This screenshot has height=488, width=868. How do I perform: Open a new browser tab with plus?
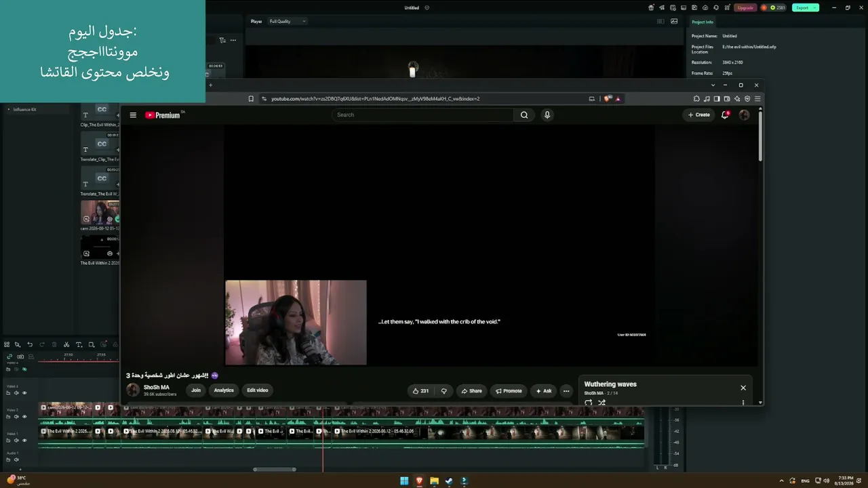tap(210, 85)
